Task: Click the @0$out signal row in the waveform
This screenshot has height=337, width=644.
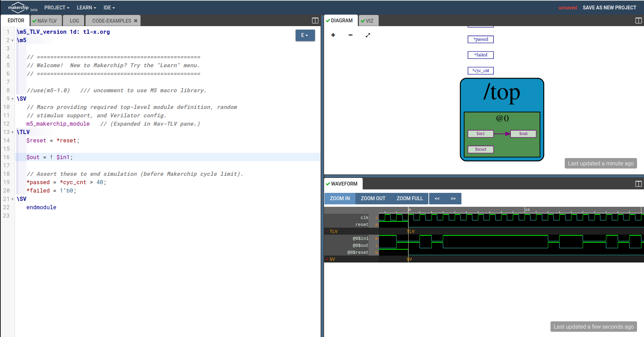Action: click(x=360, y=245)
